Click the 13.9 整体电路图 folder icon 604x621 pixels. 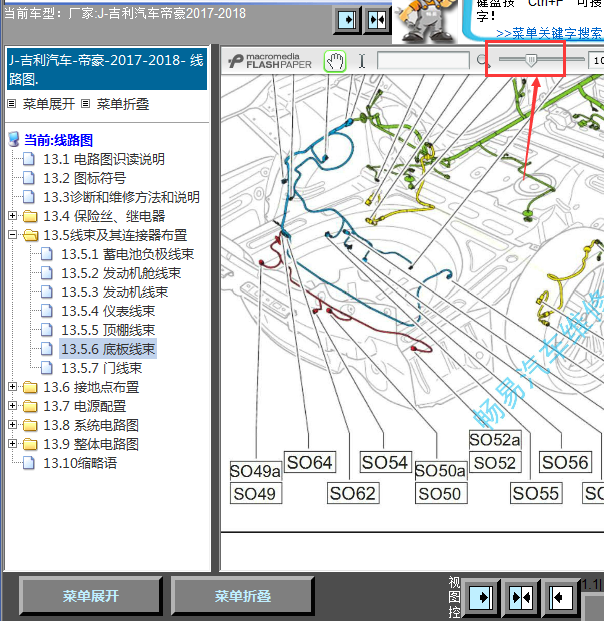pos(30,444)
